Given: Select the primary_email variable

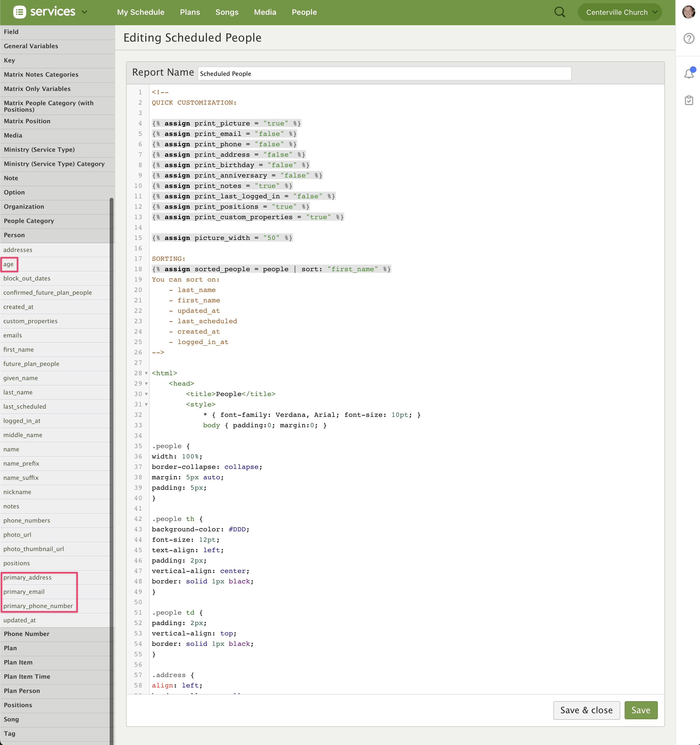Looking at the screenshot, I should [24, 592].
